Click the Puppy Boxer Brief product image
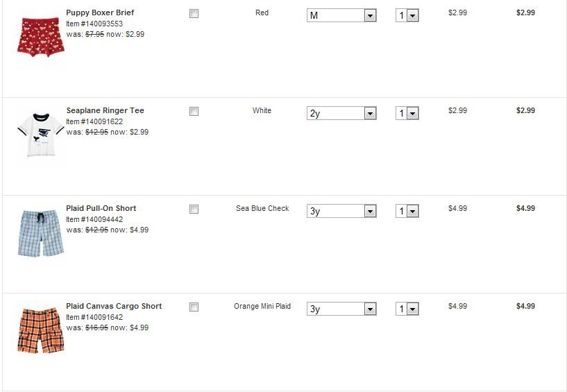This screenshot has width=567, height=392. [40, 35]
